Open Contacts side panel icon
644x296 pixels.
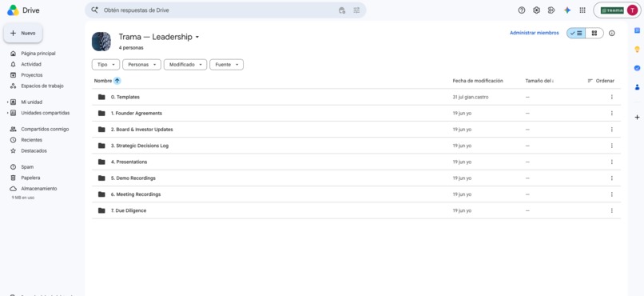coord(637,87)
